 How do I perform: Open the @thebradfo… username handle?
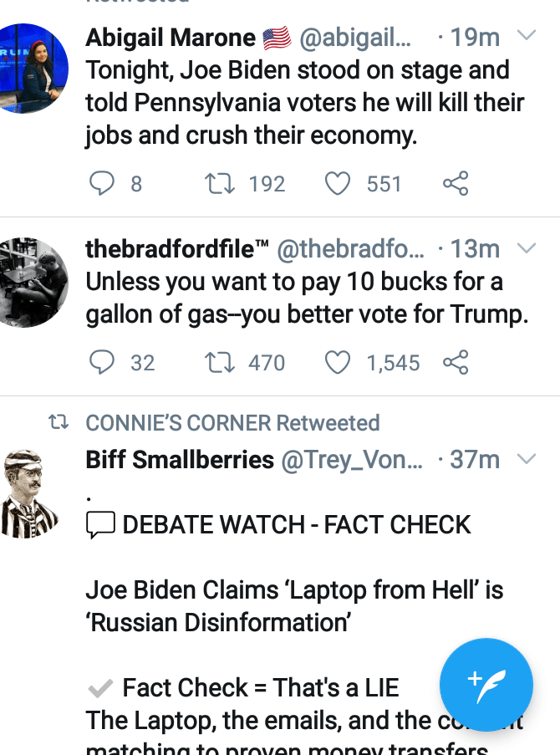coord(349,249)
